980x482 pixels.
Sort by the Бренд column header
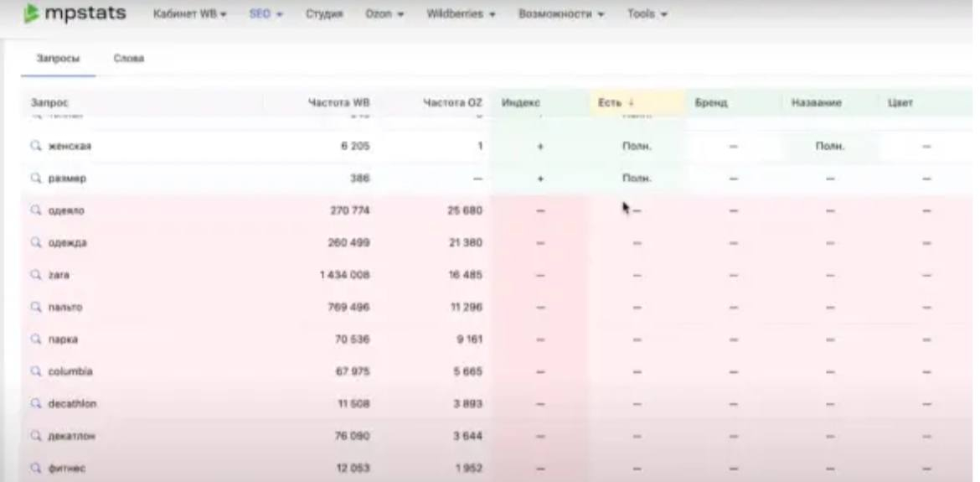(x=711, y=102)
